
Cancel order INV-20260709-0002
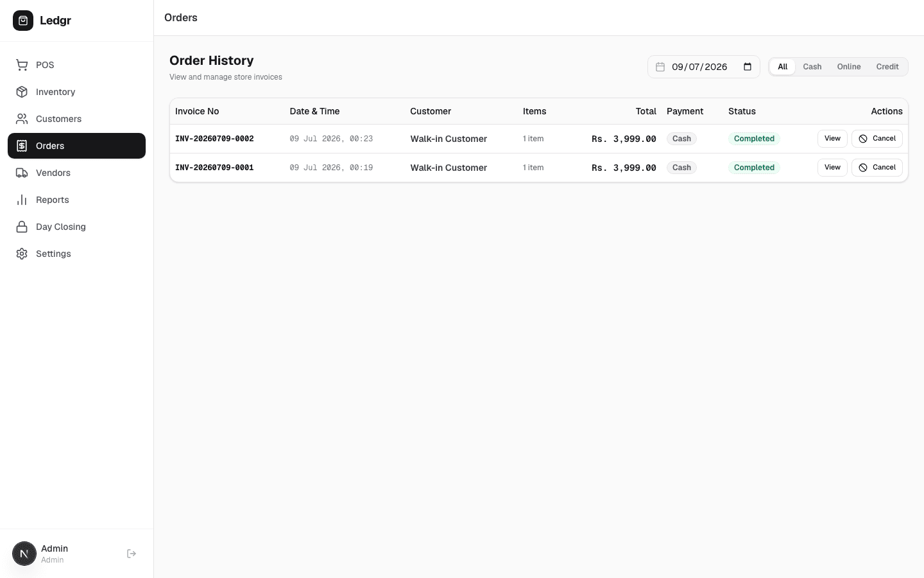877,139
